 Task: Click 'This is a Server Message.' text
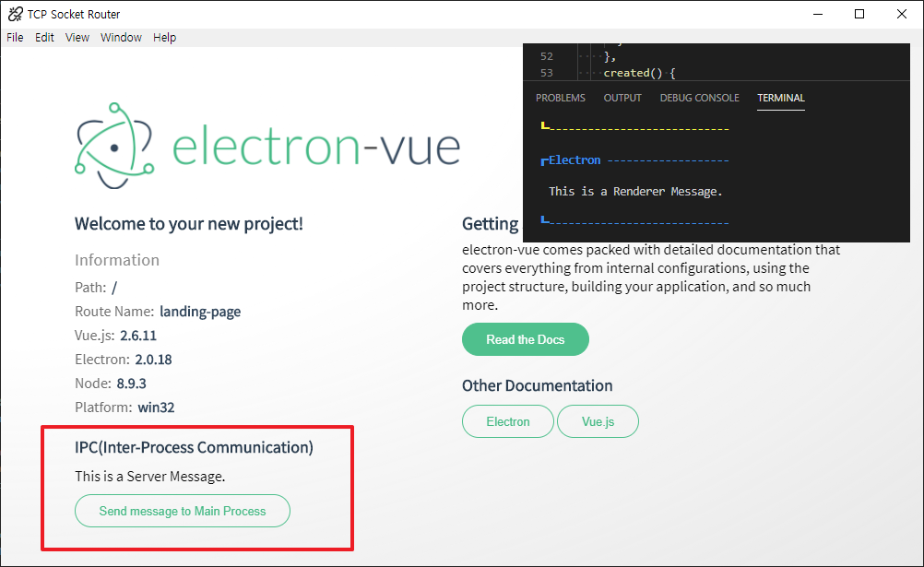(x=149, y=477)
